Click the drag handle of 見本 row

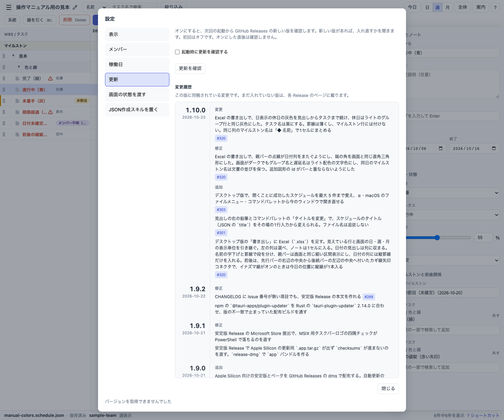[x=4, y=56]
